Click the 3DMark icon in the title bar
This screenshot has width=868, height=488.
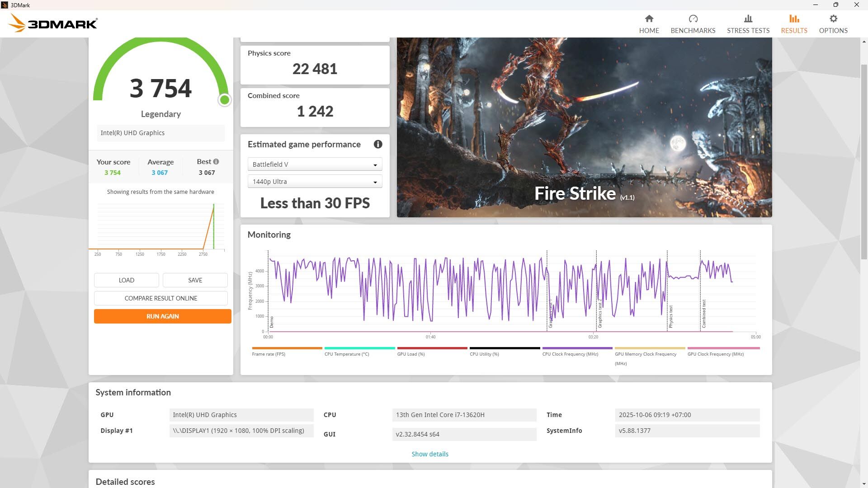coord(5,5)
